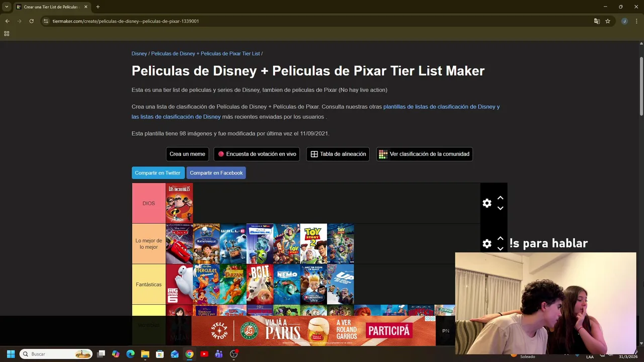Open Task View on the taskbar
The width and height of the screenshot is (644, 362).
pos(101,354)
